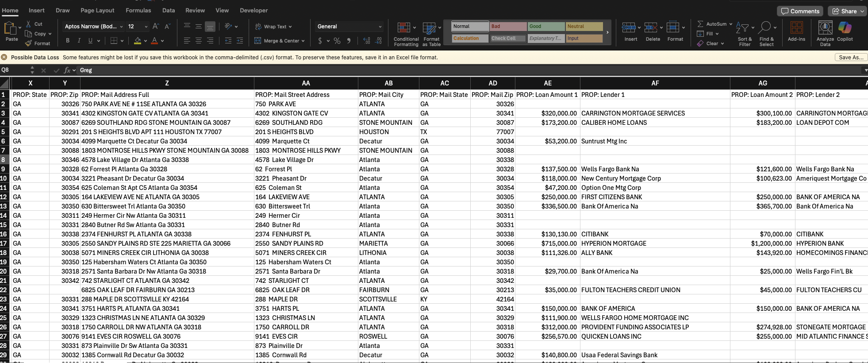Image resolution: width=868 pixels, height=363 pixels.
Task: Click the Insert cells icon
Action: pyautogui.click(x=629, y=28)
